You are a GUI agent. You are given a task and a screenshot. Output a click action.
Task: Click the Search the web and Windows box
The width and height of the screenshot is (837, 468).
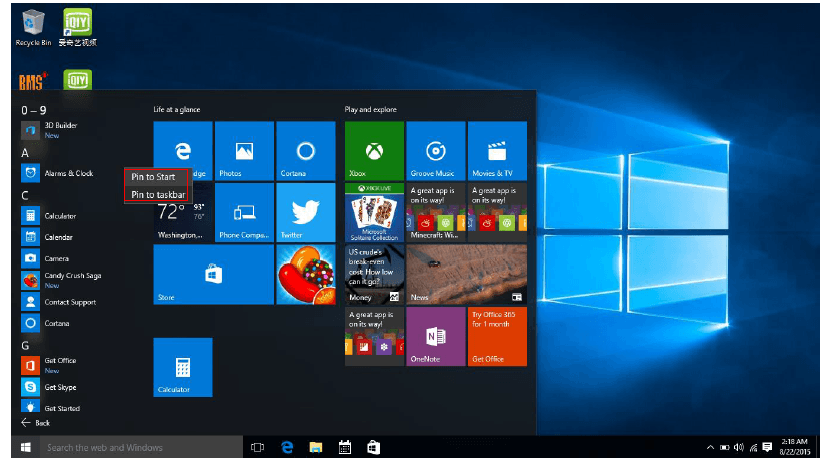pyautogui.click(x=130, y=447)
